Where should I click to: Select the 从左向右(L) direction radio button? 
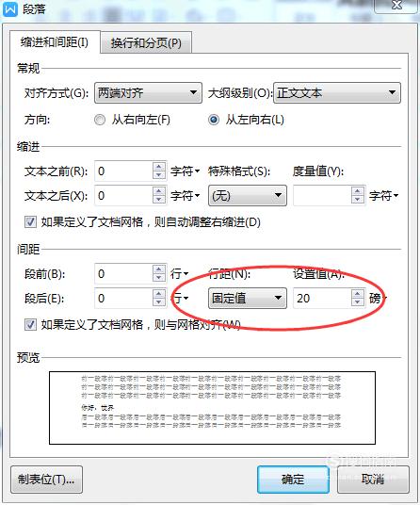point(214,120)
